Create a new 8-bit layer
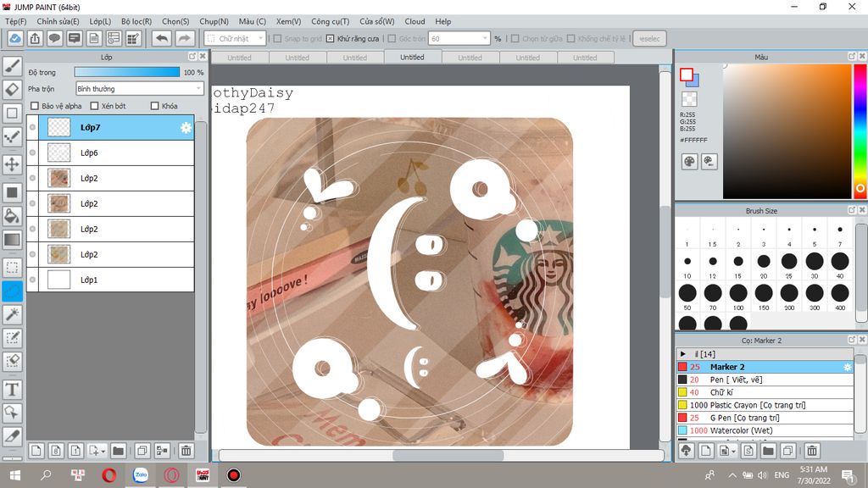868x488 pixels. click(56, 451)
